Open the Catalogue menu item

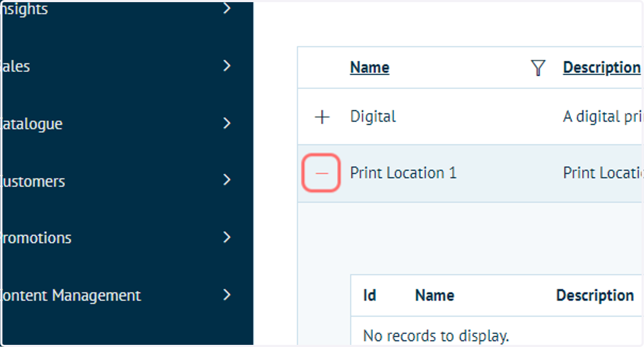point(31,124)
